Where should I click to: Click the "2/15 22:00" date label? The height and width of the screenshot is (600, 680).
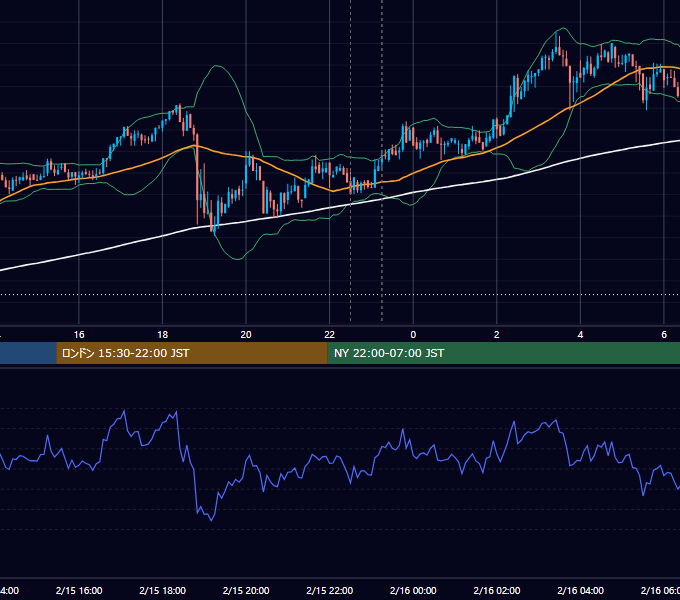click(330, 591)
